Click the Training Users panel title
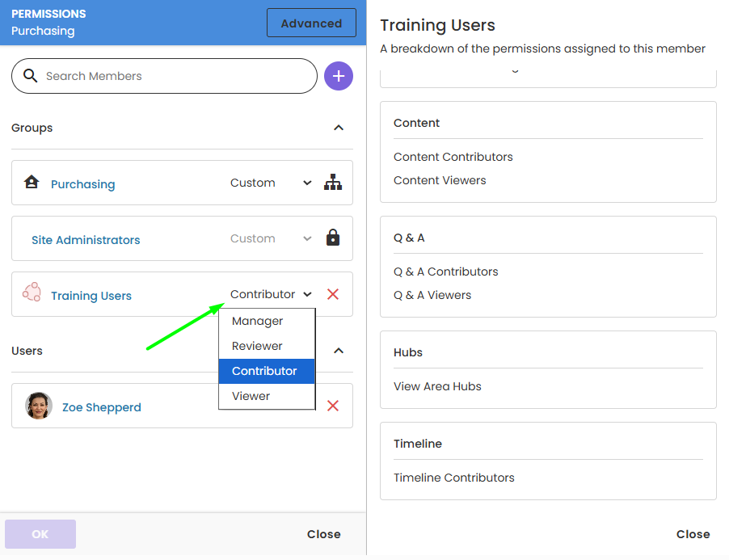This screenshot has height=560, width=729. pyautogui.click(x=437, y=25)
